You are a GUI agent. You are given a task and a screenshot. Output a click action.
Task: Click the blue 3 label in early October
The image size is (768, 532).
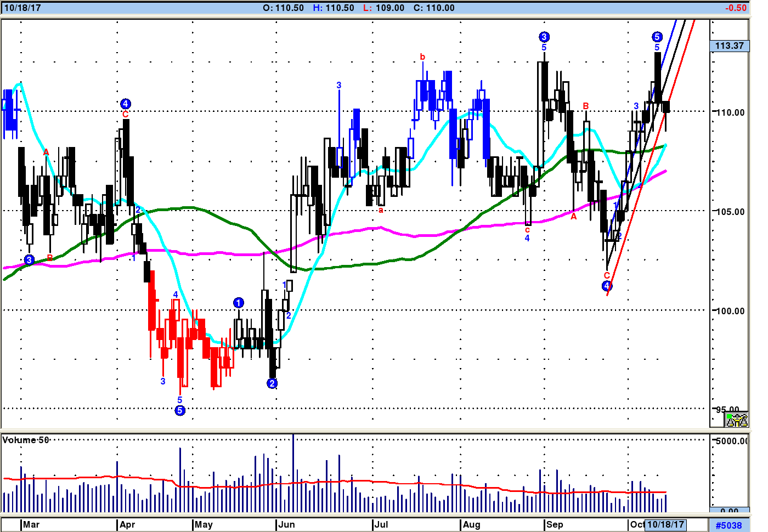point(636,106)
